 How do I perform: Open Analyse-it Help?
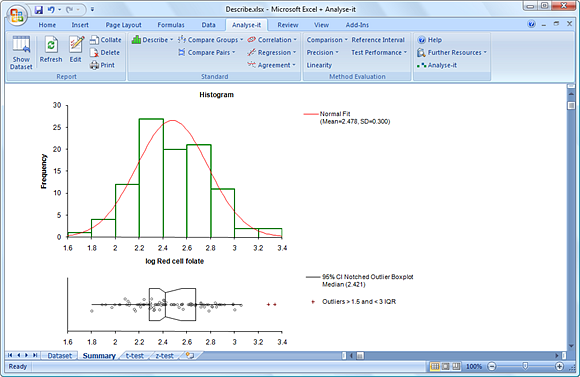[x=429, y=40]
